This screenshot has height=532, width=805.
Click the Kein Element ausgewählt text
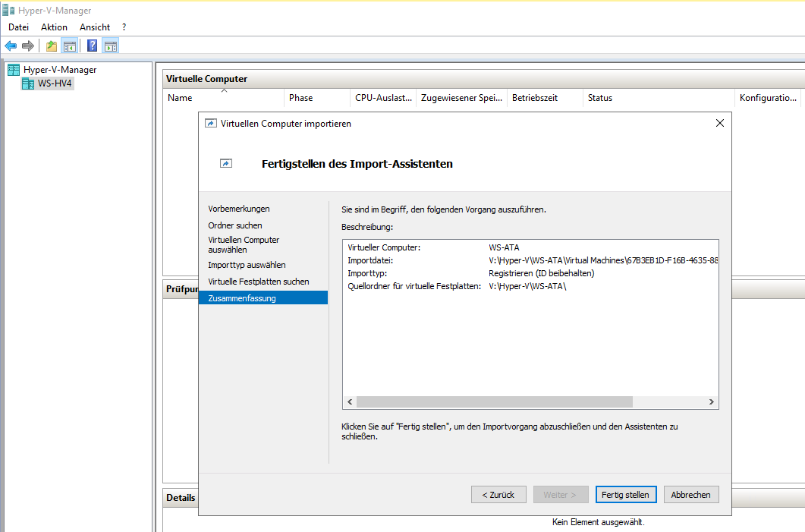[598, 522]
